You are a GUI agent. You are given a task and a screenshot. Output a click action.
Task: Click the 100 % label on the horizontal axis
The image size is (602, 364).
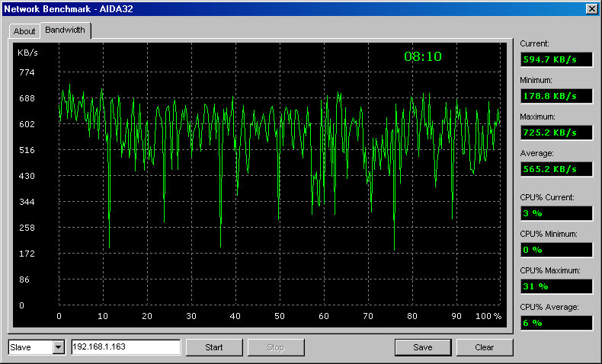pyautogui.click(x=488, y=316)
